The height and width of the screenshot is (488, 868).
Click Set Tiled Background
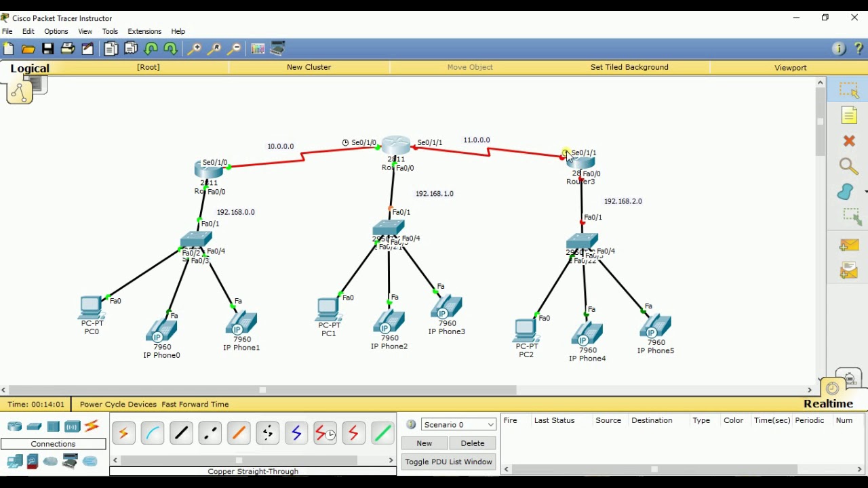629,67
